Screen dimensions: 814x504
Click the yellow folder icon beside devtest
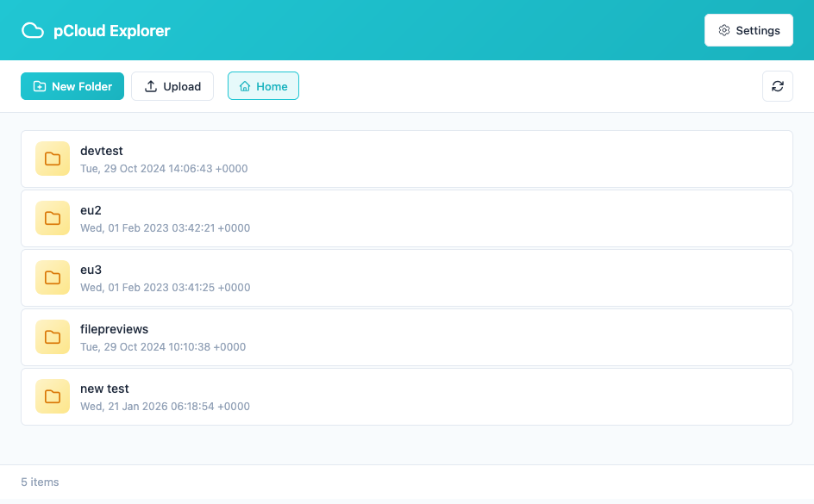coord(53,159)
